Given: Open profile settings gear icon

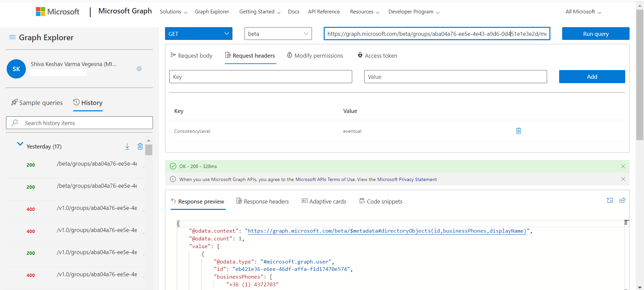Looking at the screenshot, I should coord(139,69).
